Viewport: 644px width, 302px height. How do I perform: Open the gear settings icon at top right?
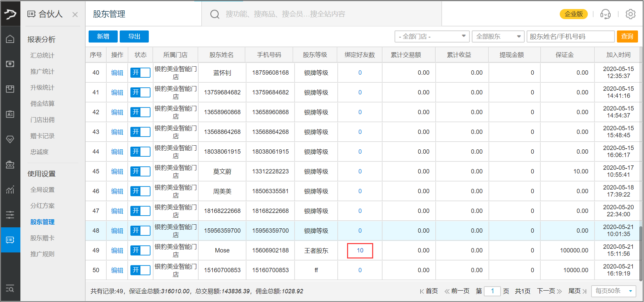(630, 14)
